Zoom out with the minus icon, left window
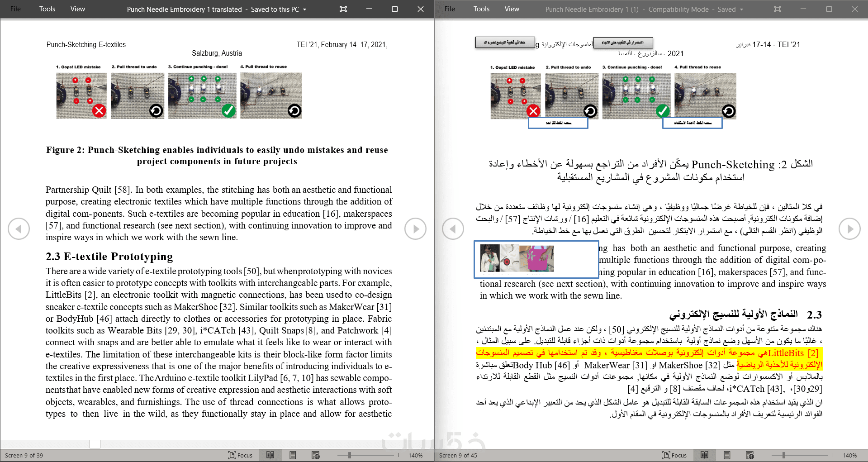 (332, 455)
